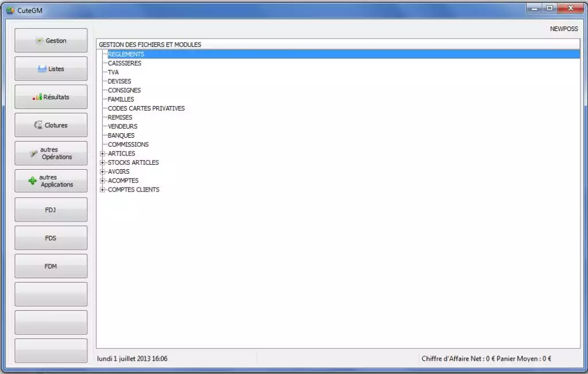Open autres Opérations tools button
588x374 pixels.
point(51,153)
